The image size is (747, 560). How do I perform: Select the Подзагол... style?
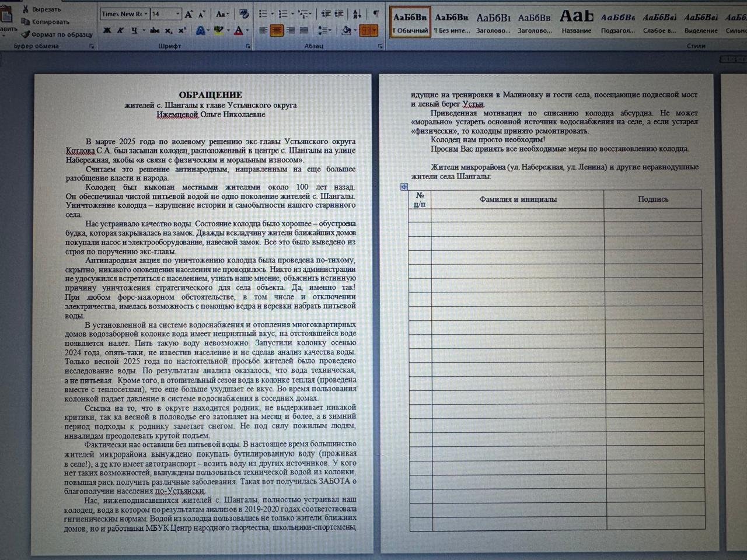click(x=618, y=22)
